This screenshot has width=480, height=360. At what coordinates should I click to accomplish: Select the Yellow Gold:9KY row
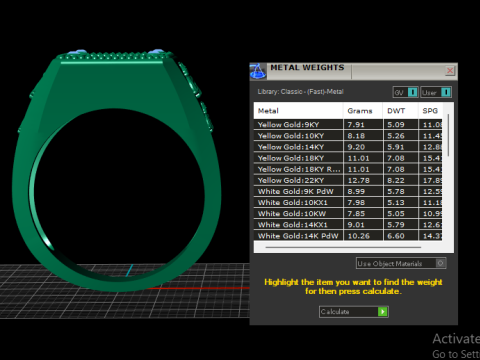(348, 125)
